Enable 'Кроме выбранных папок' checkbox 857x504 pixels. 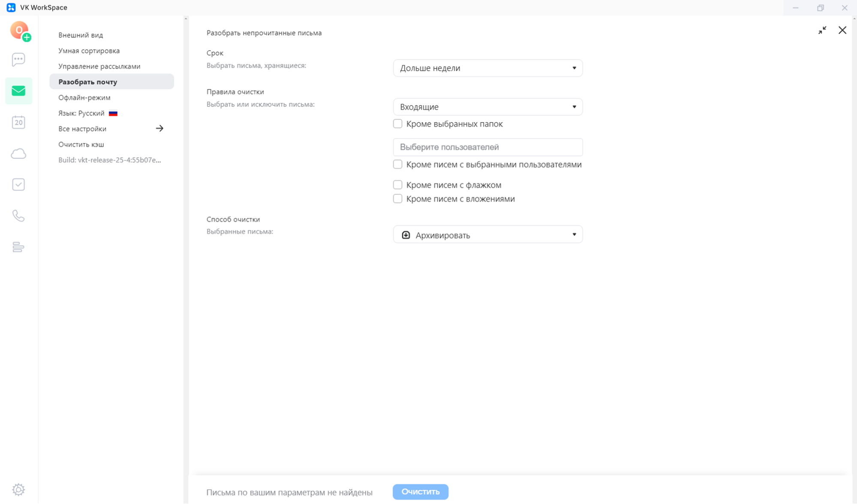[x=397, y=124]
